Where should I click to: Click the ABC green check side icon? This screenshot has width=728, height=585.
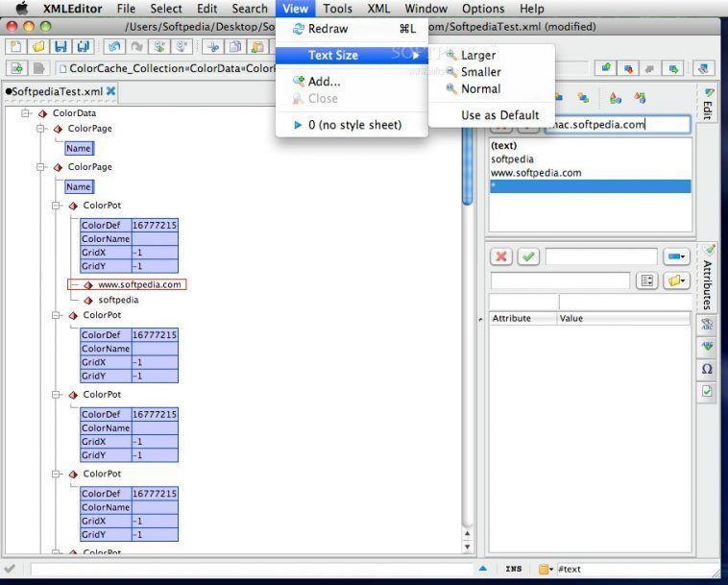pos(707,347)
